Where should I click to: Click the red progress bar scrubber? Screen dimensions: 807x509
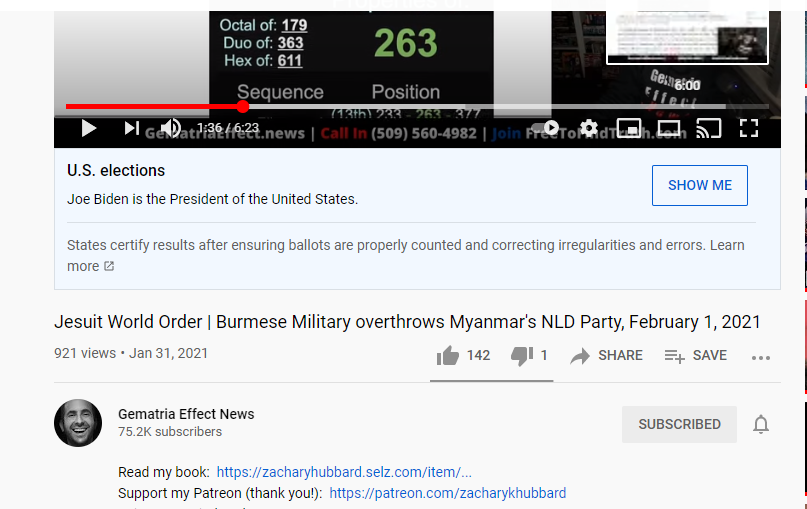243,107
